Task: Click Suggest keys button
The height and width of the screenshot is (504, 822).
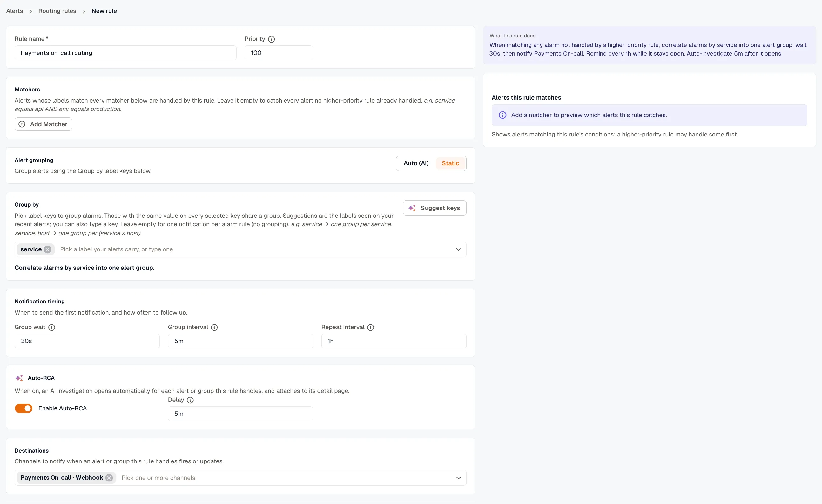Action: click(435, 208)
